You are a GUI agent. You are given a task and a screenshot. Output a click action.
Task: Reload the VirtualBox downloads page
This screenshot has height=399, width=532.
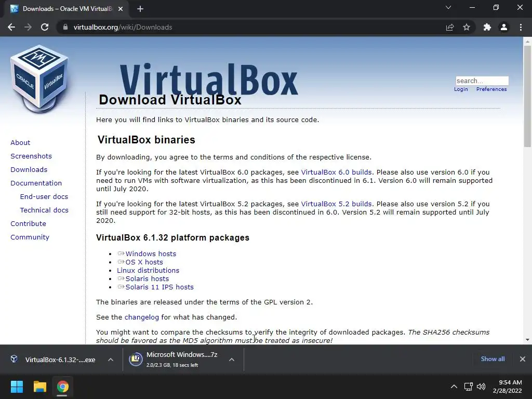pyautogui.click(x=45, y=27)
